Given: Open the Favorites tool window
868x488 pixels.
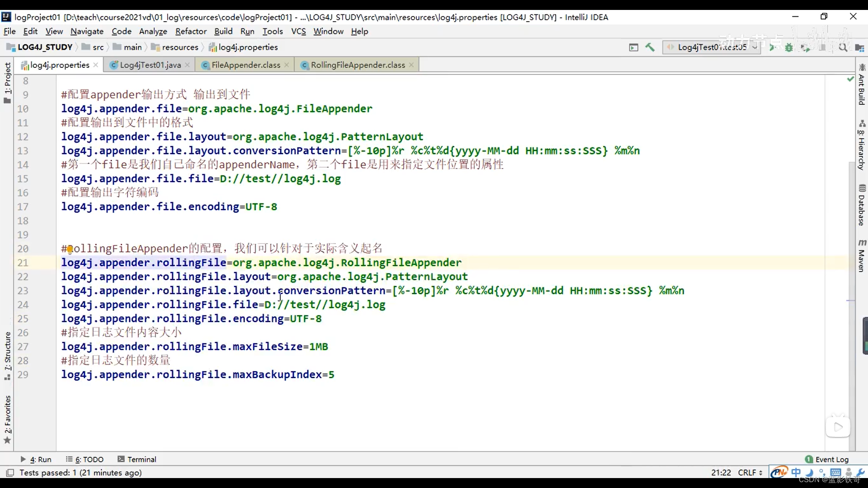Looking at the screenshot, I should point(7,419).
